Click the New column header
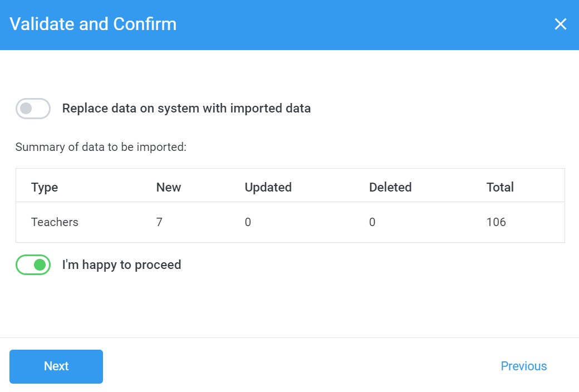 169,188
